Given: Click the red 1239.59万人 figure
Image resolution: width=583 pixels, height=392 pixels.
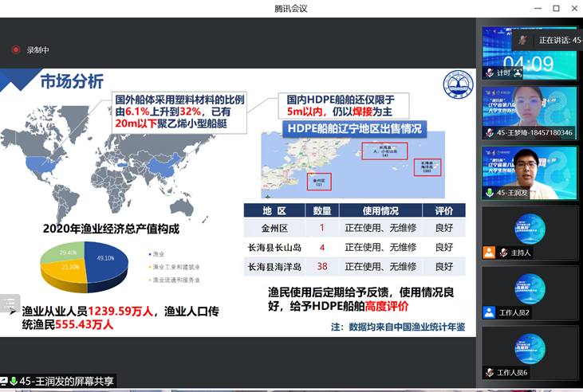Looking at the screenshot, I should tap(120, 311).
